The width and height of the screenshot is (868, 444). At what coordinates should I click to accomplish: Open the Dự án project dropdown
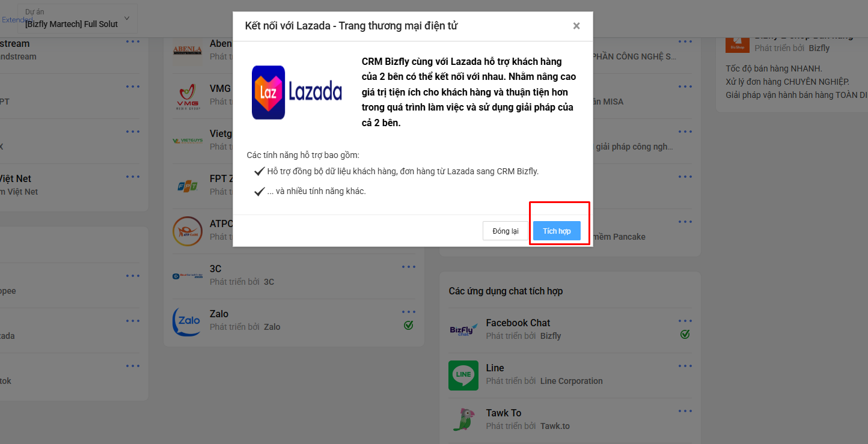[78, 19]
